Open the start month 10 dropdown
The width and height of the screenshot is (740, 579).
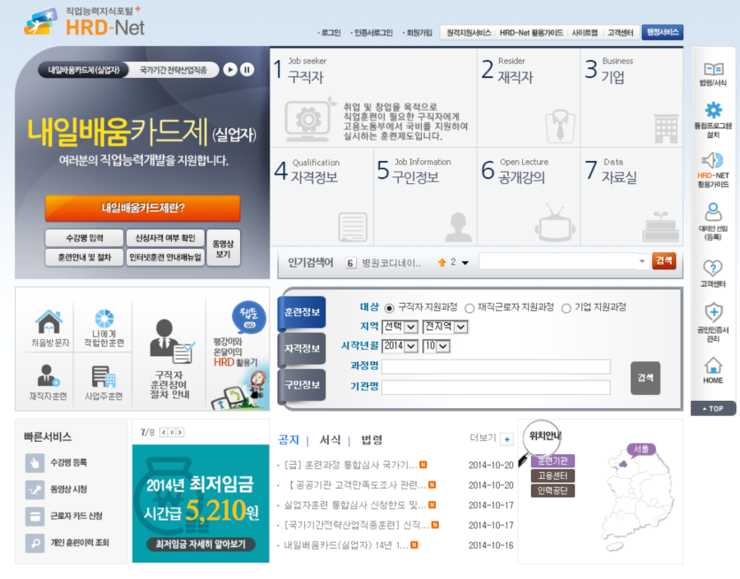click(x=437, y=346)
